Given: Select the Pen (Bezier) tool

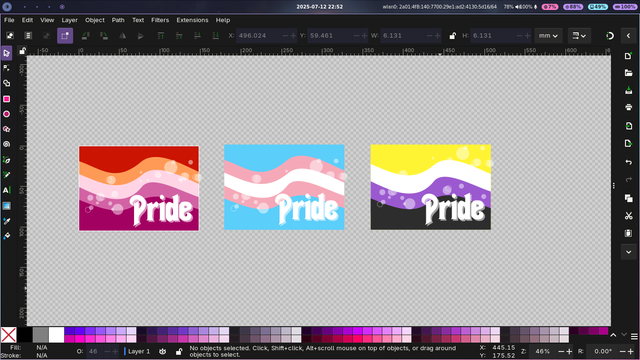Looking at the screenshot, I should [7, 160].
